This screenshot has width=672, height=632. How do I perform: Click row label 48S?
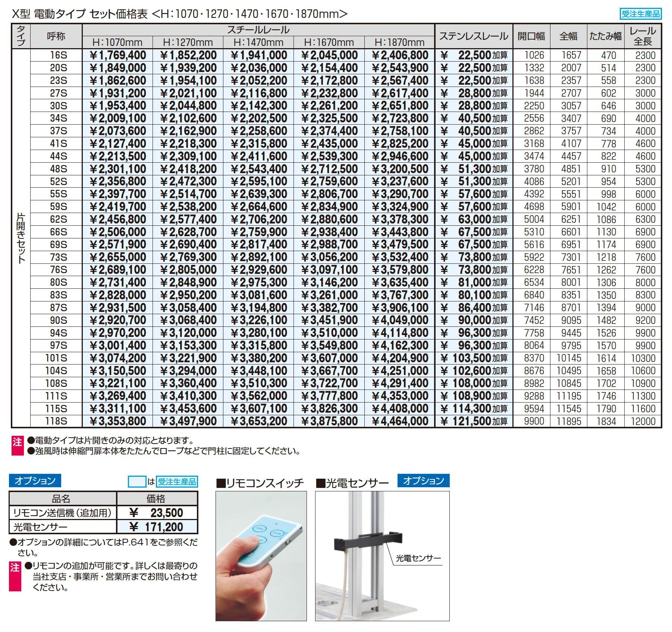pyautogui.click(x=59, y=169)
